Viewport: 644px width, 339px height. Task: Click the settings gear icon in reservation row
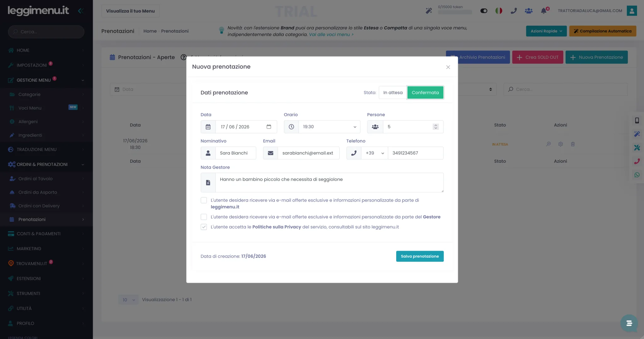pyautogui.click(x=560, y=144)
